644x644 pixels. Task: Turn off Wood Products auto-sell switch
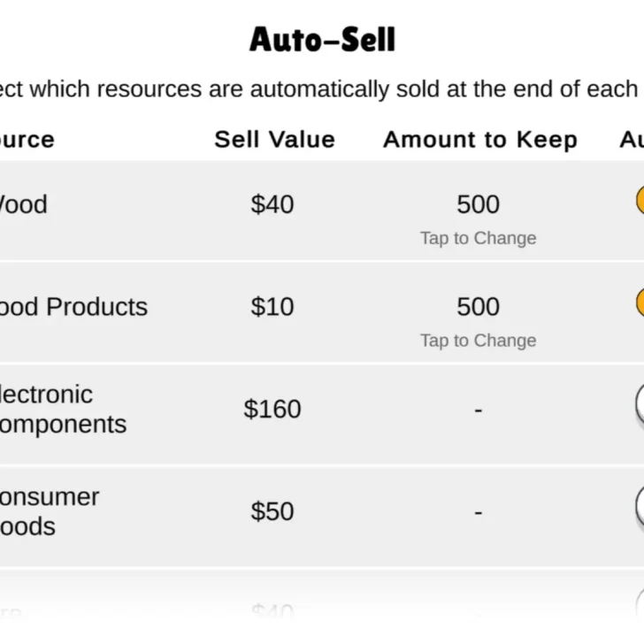point(639,303)
